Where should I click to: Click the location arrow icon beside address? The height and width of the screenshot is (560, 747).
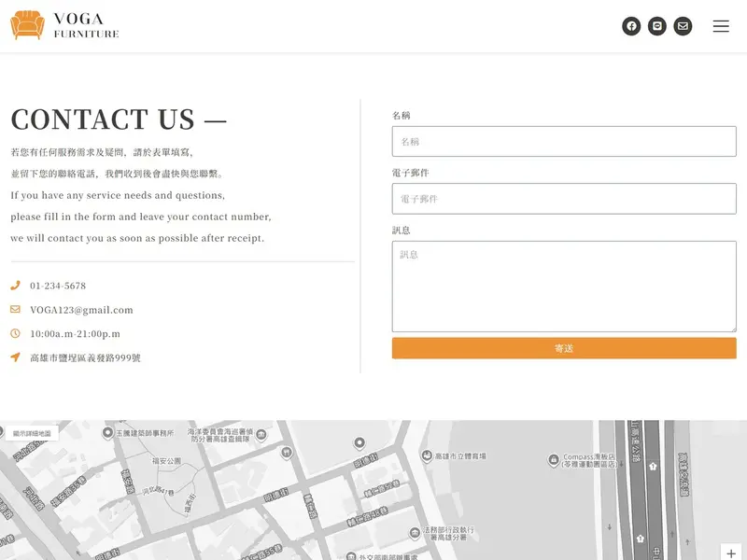(15, 357)
